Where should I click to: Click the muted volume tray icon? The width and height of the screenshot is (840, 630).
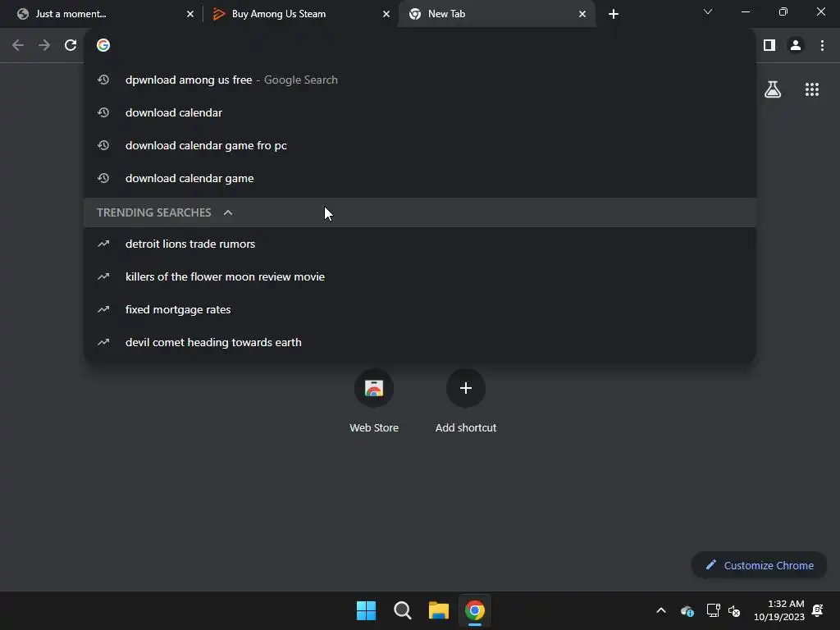[734, 610]
